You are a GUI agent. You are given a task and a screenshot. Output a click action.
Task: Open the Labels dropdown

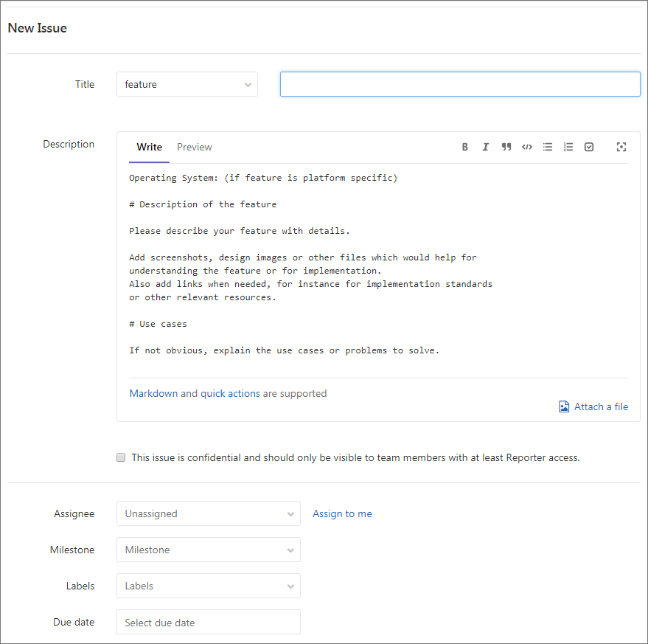point(208,586)
